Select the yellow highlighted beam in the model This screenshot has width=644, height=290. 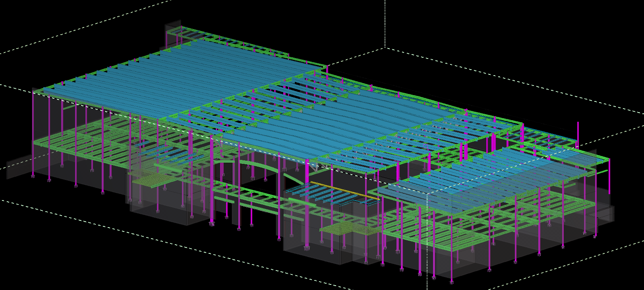pos(345,191)
